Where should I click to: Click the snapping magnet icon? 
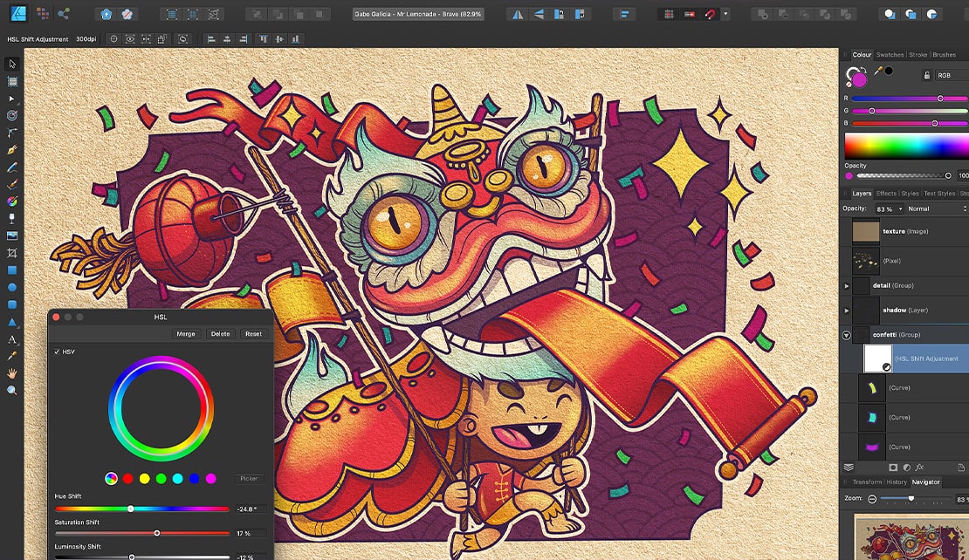[709, 14]
